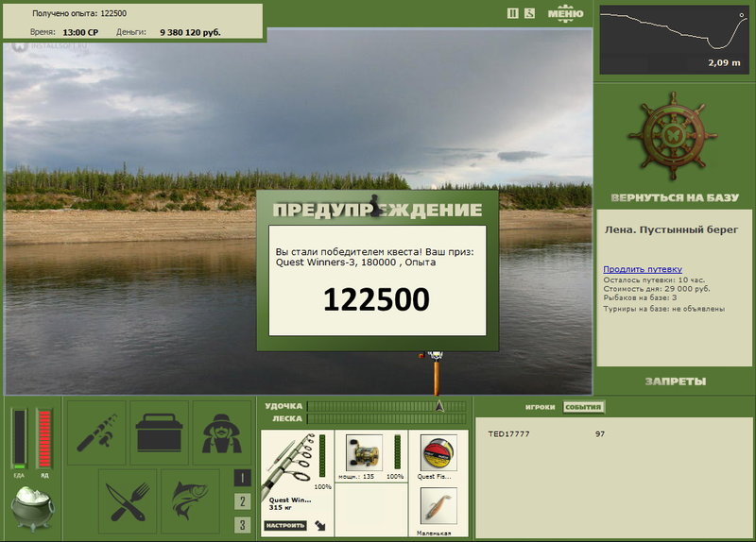756x542 pixels.
Task: Click the reel thumbnail with мощн. 135
Action: [x=364, y=453]
